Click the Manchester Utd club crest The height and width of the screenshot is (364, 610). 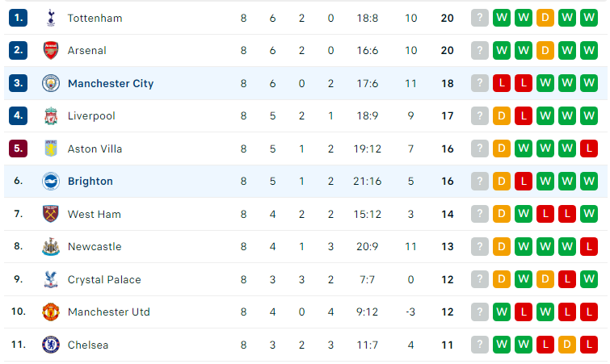point(51,312)
